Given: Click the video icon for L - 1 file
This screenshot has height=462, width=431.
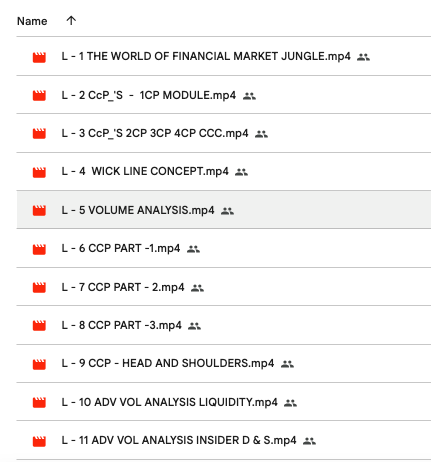Looking at the screenshot, I should point(39,57).
